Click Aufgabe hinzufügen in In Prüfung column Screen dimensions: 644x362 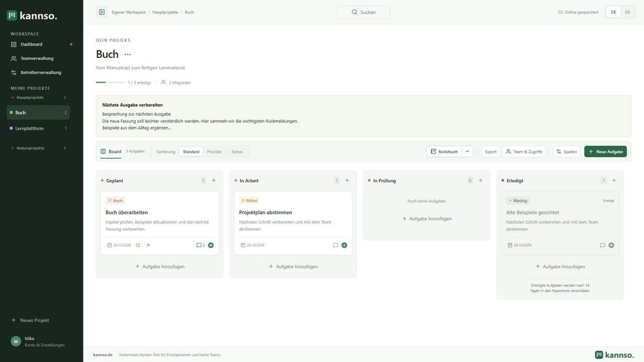427,218
